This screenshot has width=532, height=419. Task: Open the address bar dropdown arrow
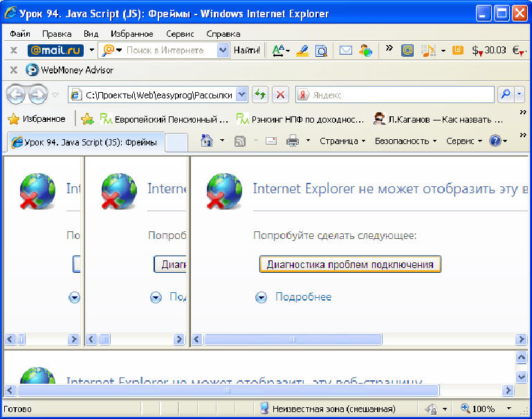coord(241,95)
